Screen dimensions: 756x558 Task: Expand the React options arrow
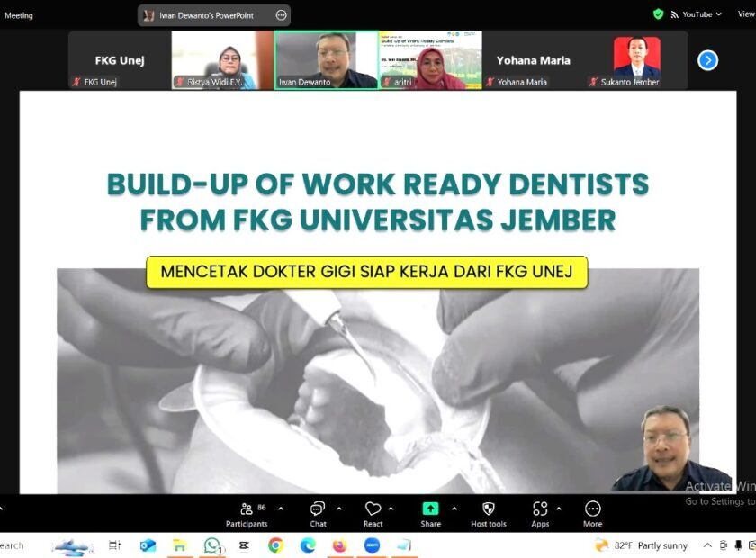pos(391,508)
